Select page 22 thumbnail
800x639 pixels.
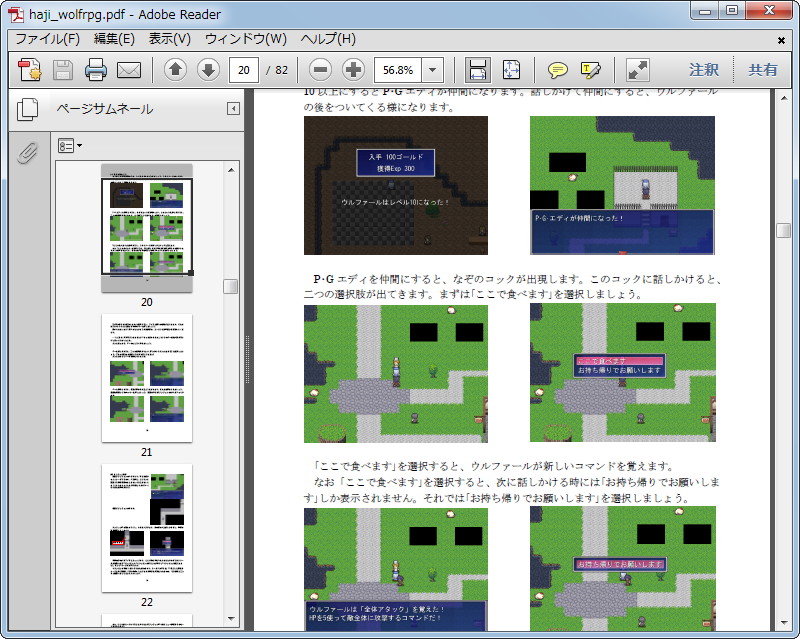(147, 528)
